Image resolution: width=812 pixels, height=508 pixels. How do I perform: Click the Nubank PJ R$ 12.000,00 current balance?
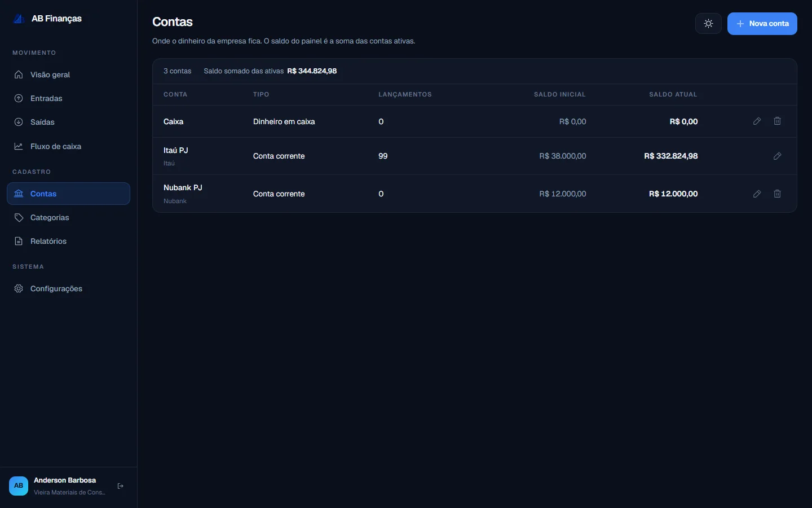click(x=673, y=194)
